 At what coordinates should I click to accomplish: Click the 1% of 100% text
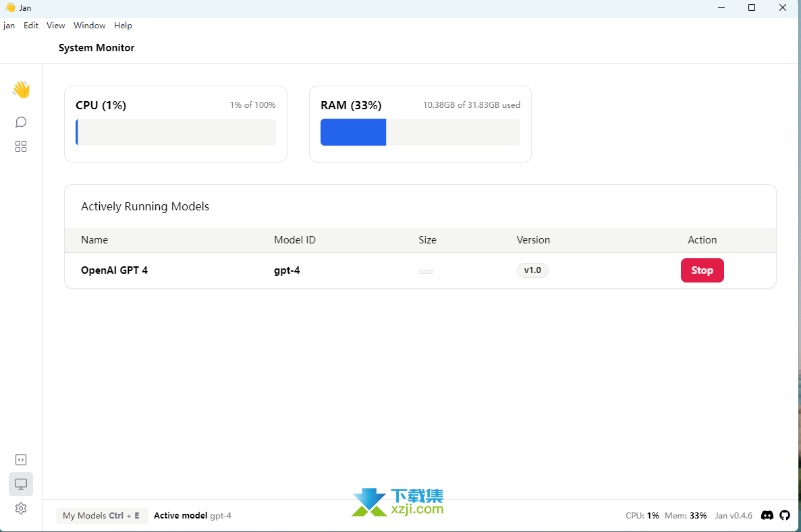(252, 105)
